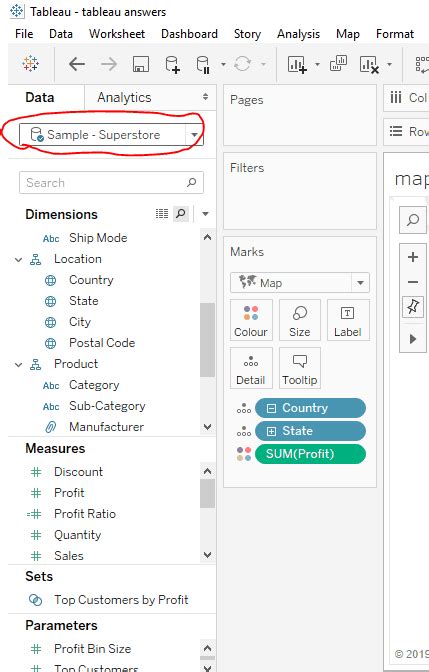Clear the sheet using toolbar icon
The width and height of the screenshot is (429, 672).
click(x=369, y=64)
